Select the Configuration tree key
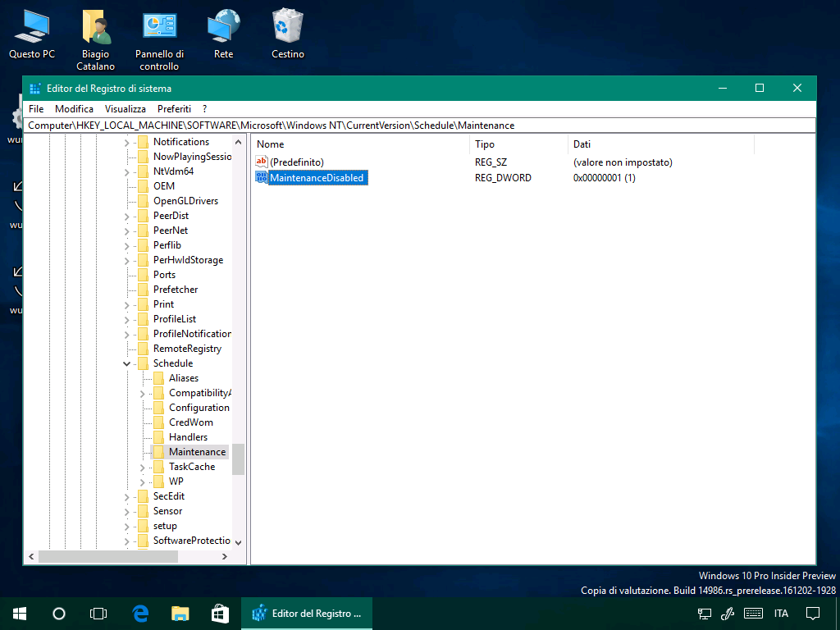The width and height of the screenshot is (840, 630). pos(199,408)
